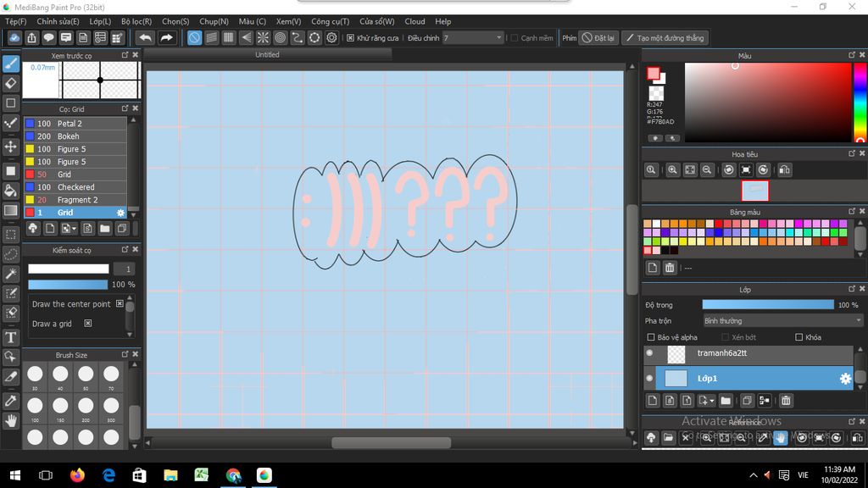Toggle Draw the center point checkbox
Viewport: 868px width, 488px height.
(x=120, y=304)
